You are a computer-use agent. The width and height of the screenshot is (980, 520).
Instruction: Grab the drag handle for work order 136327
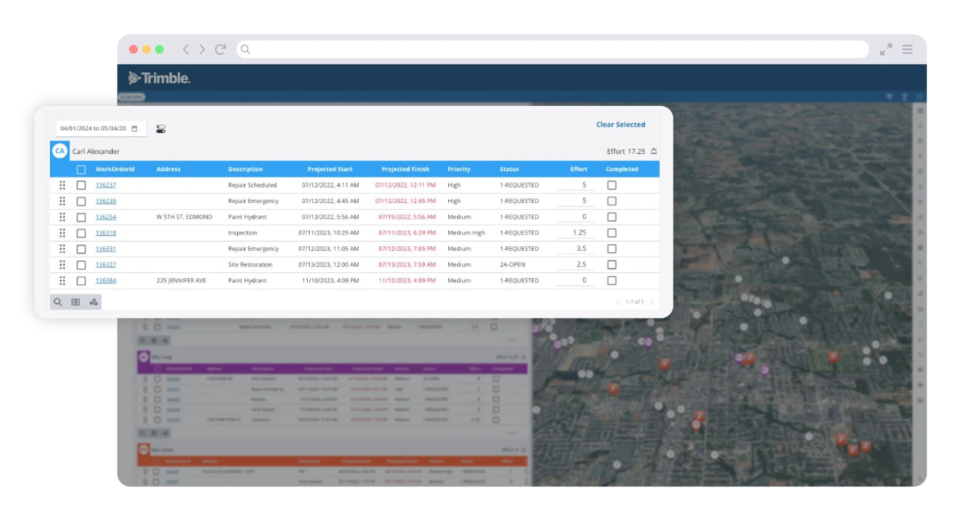62,265
